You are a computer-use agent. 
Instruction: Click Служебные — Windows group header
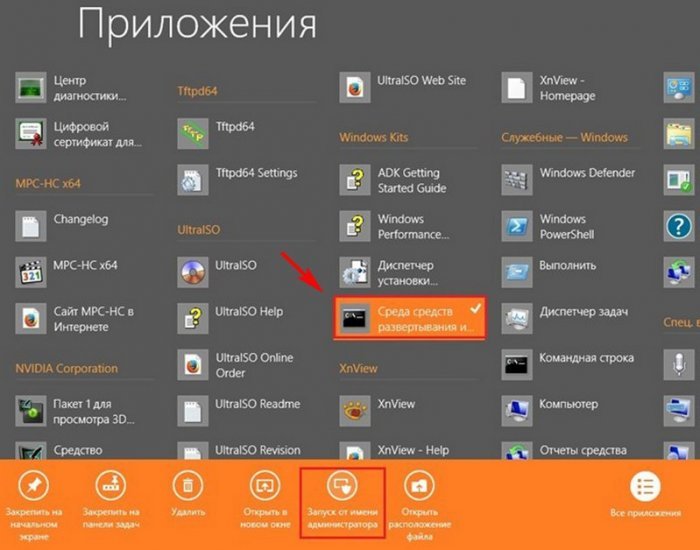pyautogui.click(x=564, y=138)
